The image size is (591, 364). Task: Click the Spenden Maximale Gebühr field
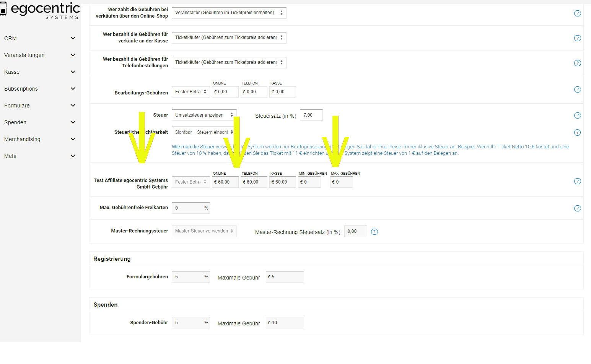click(285, 323)
